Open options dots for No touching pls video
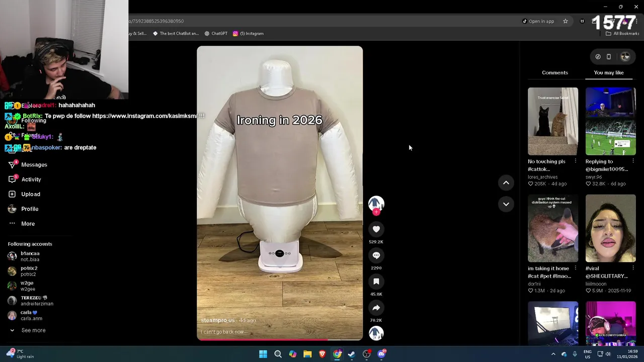 point(575,161)
